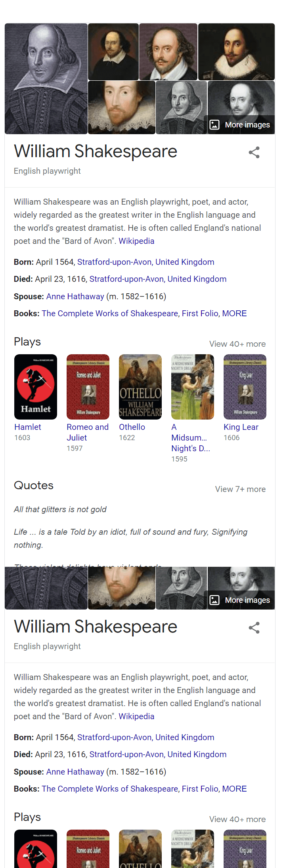Click the MORE books link in the upper panel
This screenshot has width=289, height=868.
234,313
